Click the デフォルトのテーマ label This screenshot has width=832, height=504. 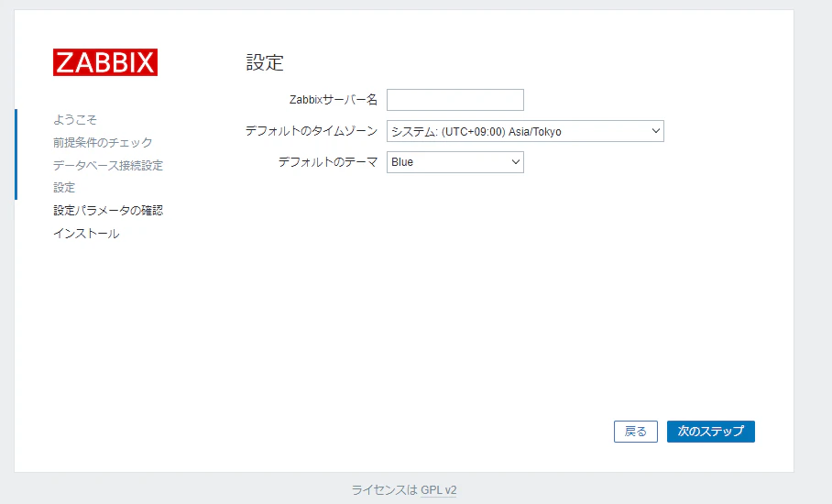(x=328, y=162)
